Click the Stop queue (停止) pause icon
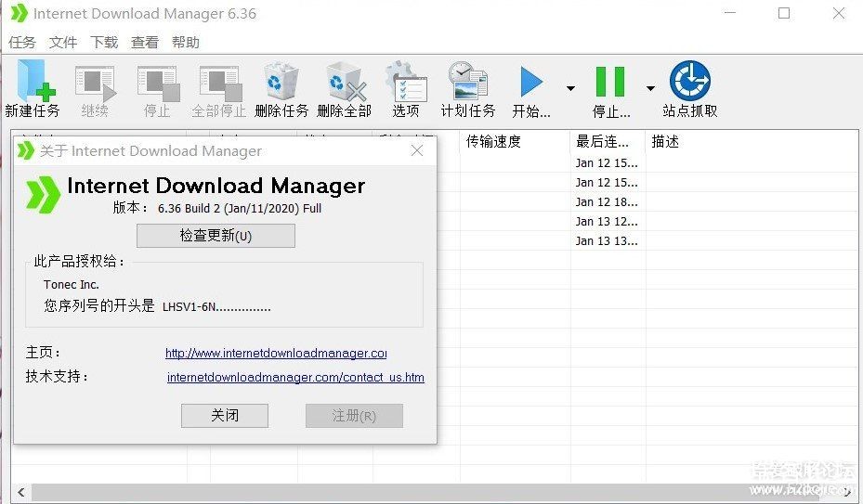The width and height of the screenshot is (863, 504). pos(610,83)
